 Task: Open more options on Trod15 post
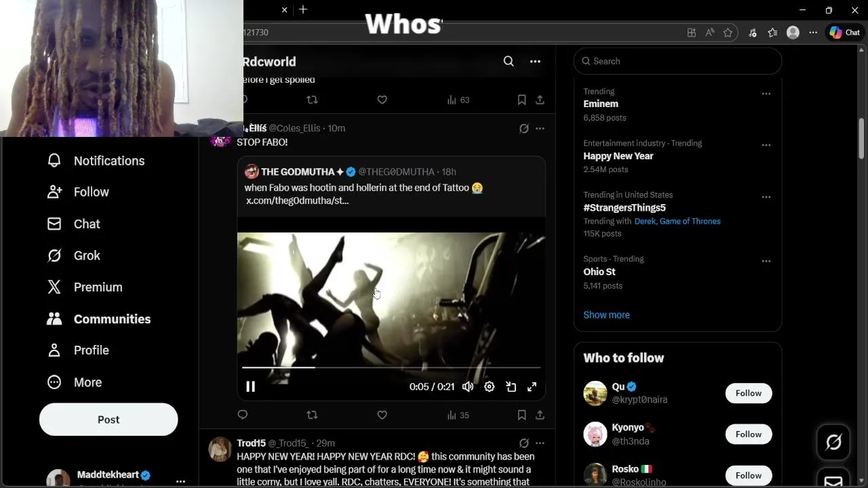tap(540, 443)
